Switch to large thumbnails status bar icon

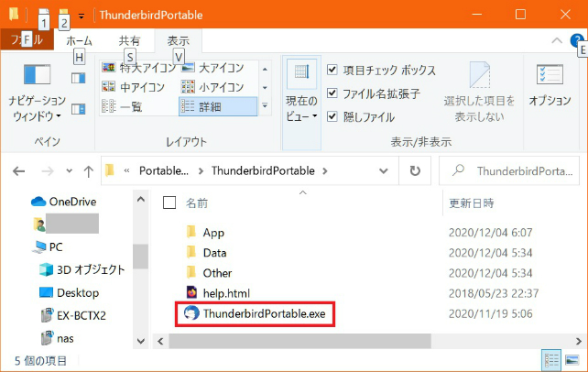tap(572, 360)
